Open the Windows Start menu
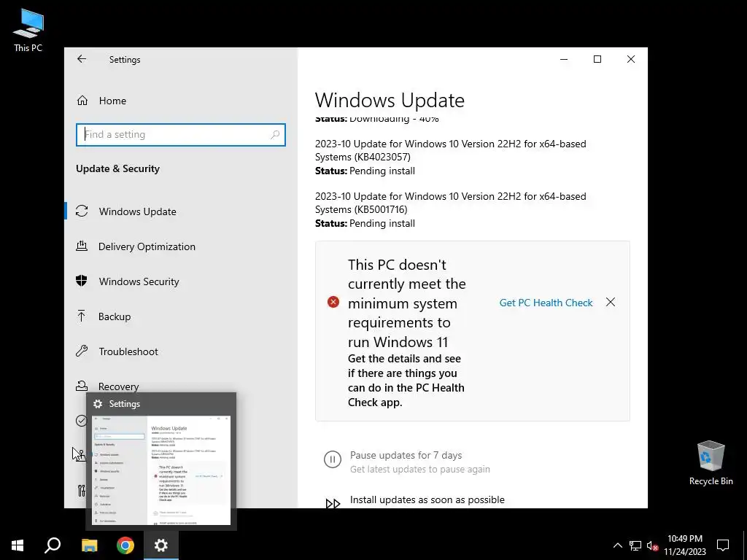Screen dimensions: 747x560 point(18,545)
